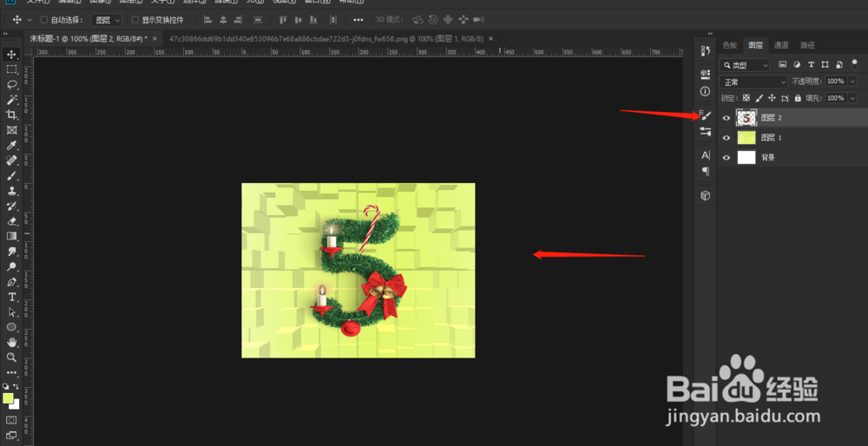Open the Move tool preset picker arrow
The image size is (868, 446).
pyautogui.click(x=30, y=20)
